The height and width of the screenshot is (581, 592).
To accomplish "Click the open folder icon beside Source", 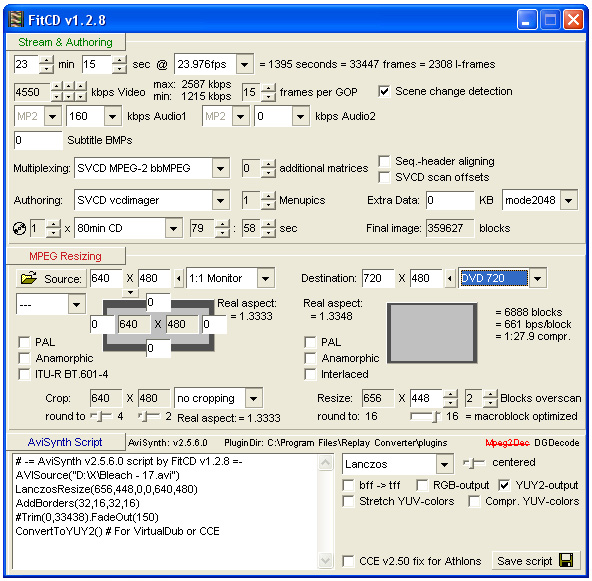I will pyautogui.click(x=29, y=279).
